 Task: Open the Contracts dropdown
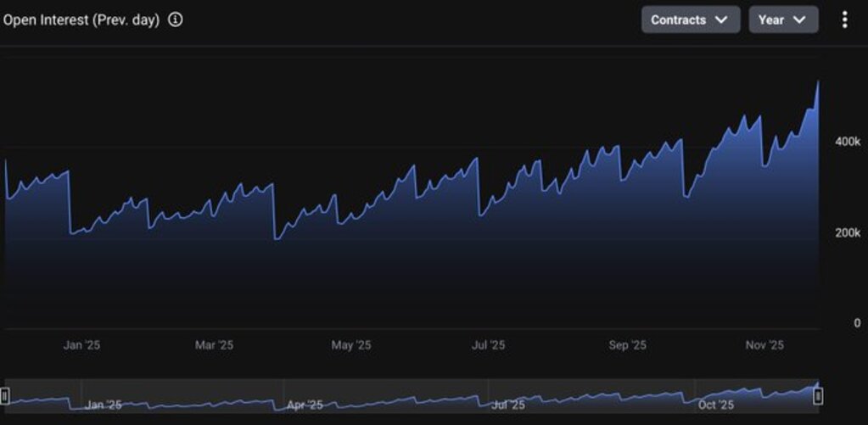pos(691,20)
